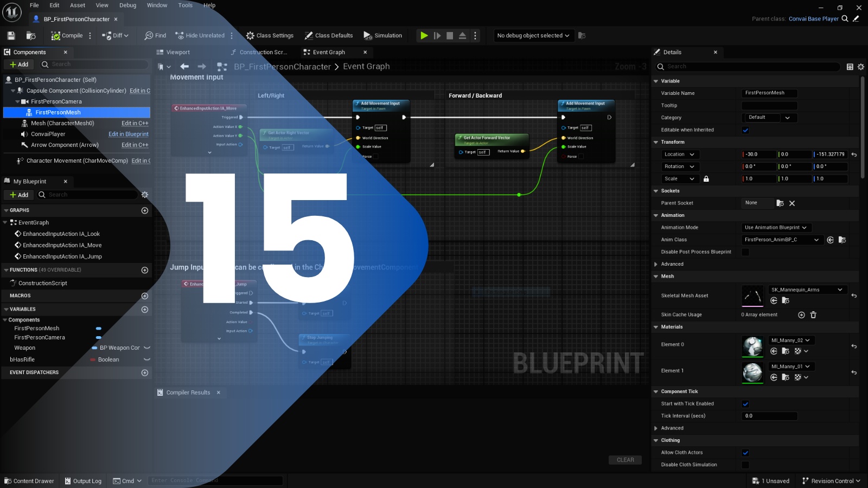868x488 pixels.
Task: Open Edit in C++ link for Arrow Component
Action: click(135, 145)
